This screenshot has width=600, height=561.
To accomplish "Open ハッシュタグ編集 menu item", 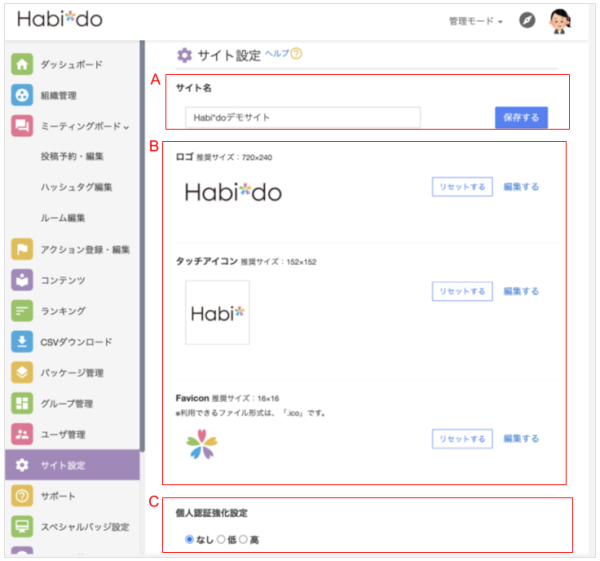I will coord(77,187).
